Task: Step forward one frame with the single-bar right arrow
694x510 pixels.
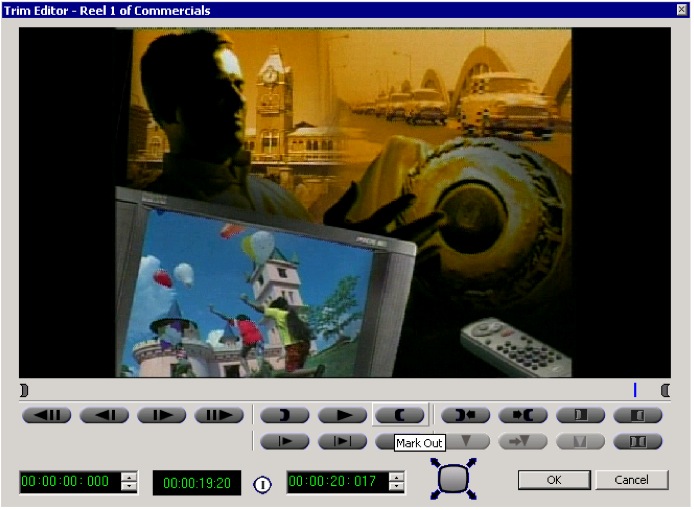Action: pos(162,415)
